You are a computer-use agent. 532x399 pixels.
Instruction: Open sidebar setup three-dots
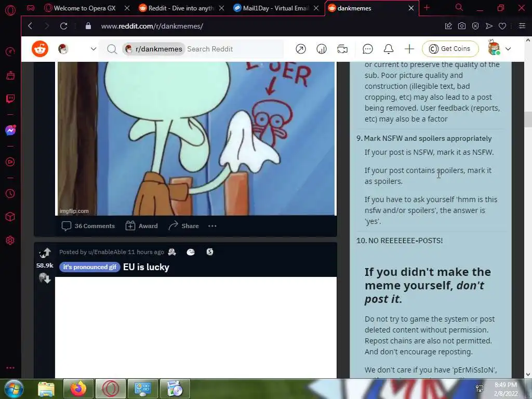pyautogui.click(x=10, y=367)
